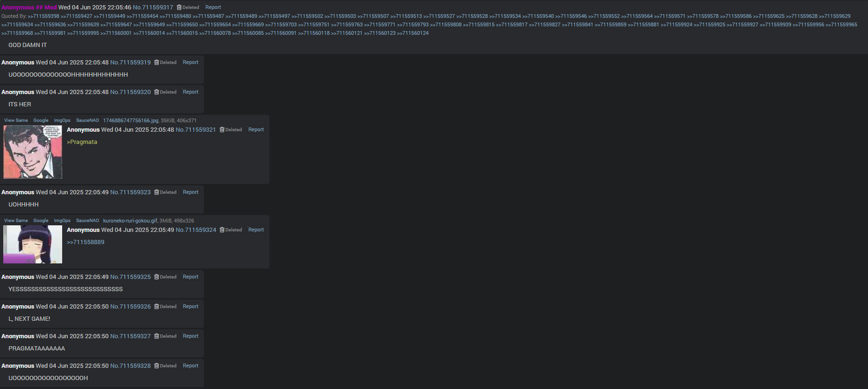Select the 'ITS HER' post text
Screen dimensions: 868x389
point(20,104)
